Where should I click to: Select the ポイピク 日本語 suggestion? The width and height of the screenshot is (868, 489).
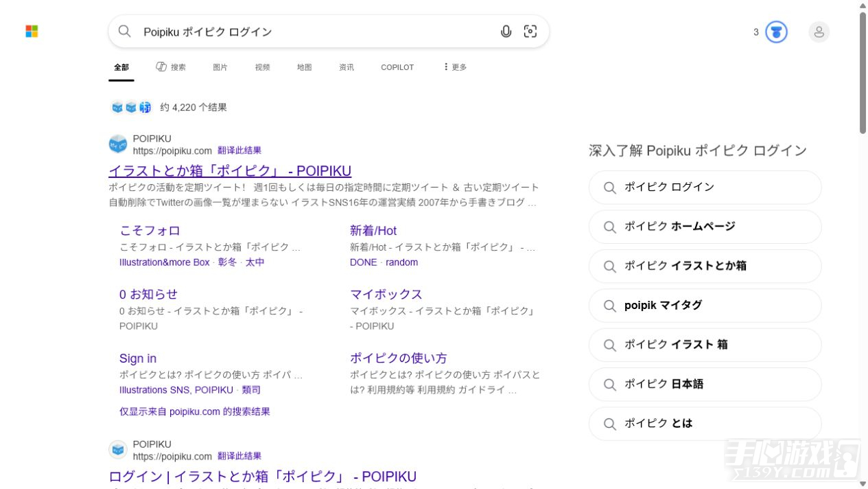pyautogui.click(x=705, y=385)
